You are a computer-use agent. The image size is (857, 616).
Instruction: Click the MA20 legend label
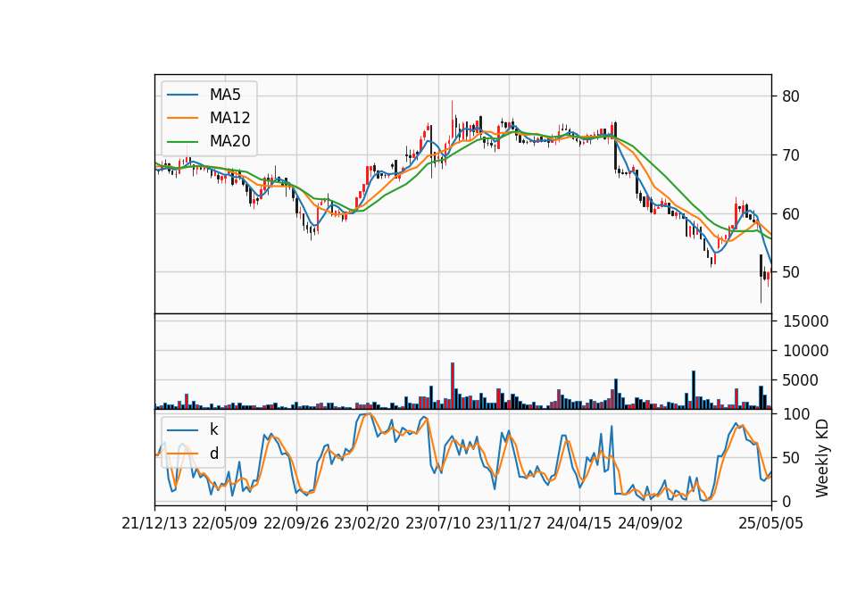[229, 141]
